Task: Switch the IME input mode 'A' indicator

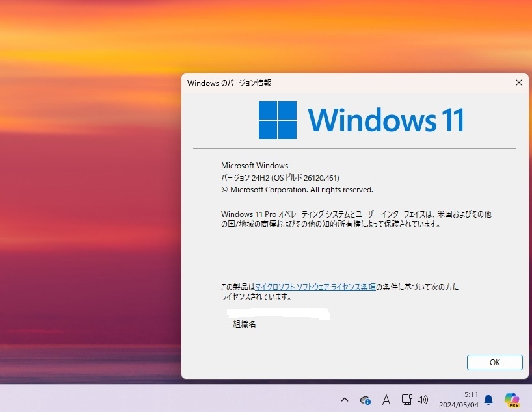Action: coord(386,400)
